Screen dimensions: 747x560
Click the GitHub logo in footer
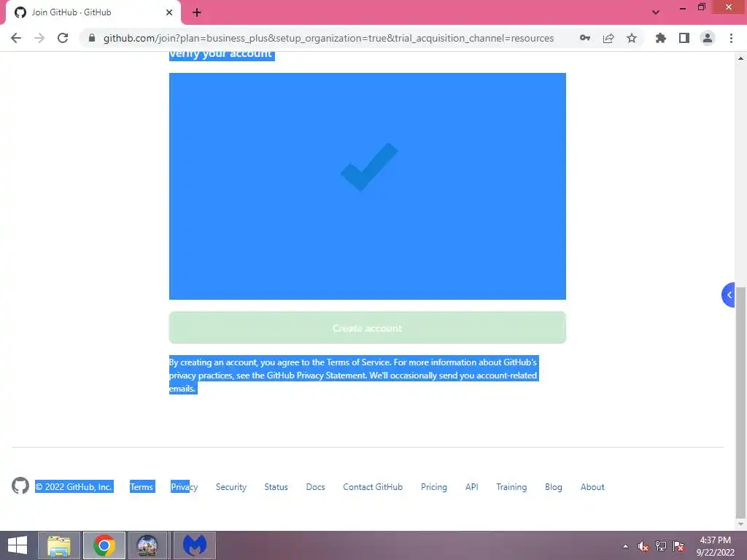(20, 486)
